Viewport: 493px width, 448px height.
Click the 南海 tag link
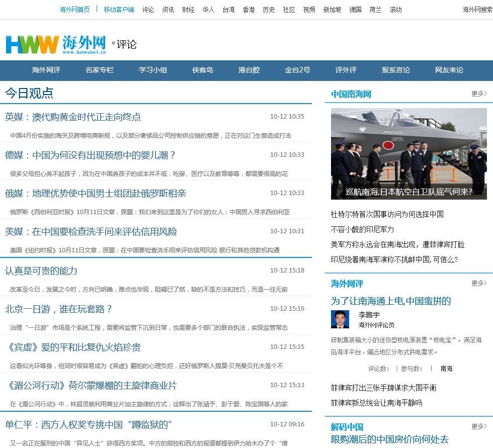click(447, 369)
